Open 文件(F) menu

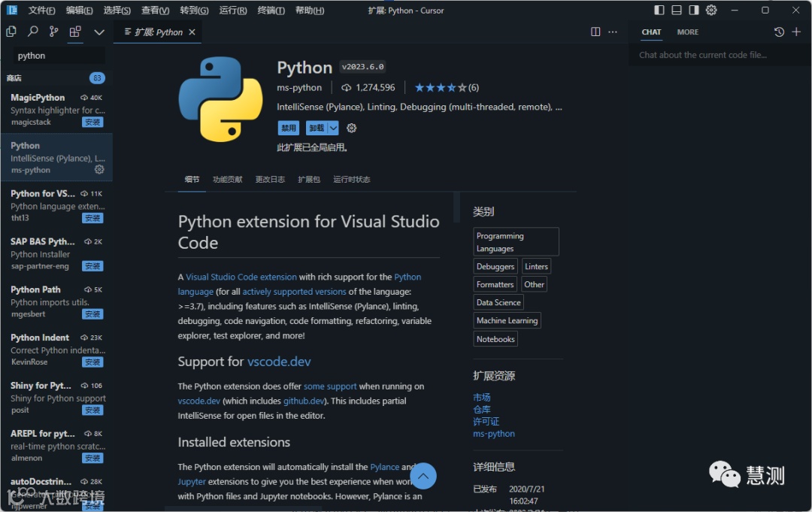pos(41,11)
